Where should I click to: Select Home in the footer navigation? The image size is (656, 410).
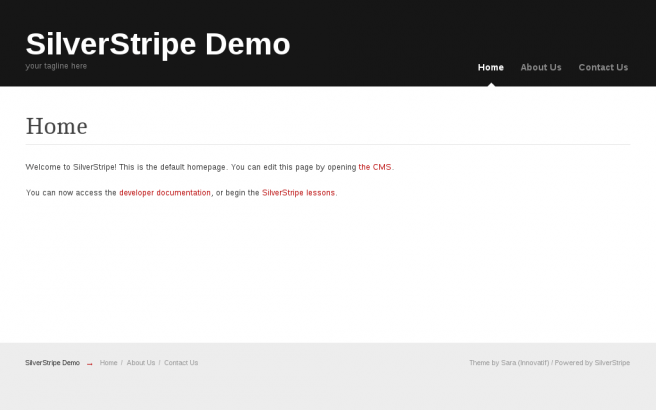(108, 363)
